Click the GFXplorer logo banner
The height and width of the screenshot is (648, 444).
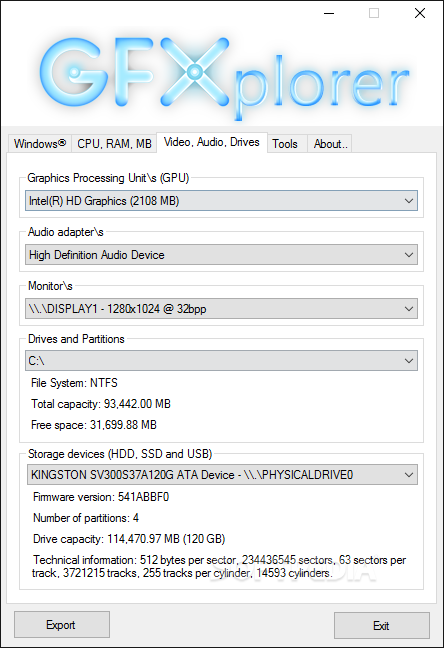[x=223, y=76]
